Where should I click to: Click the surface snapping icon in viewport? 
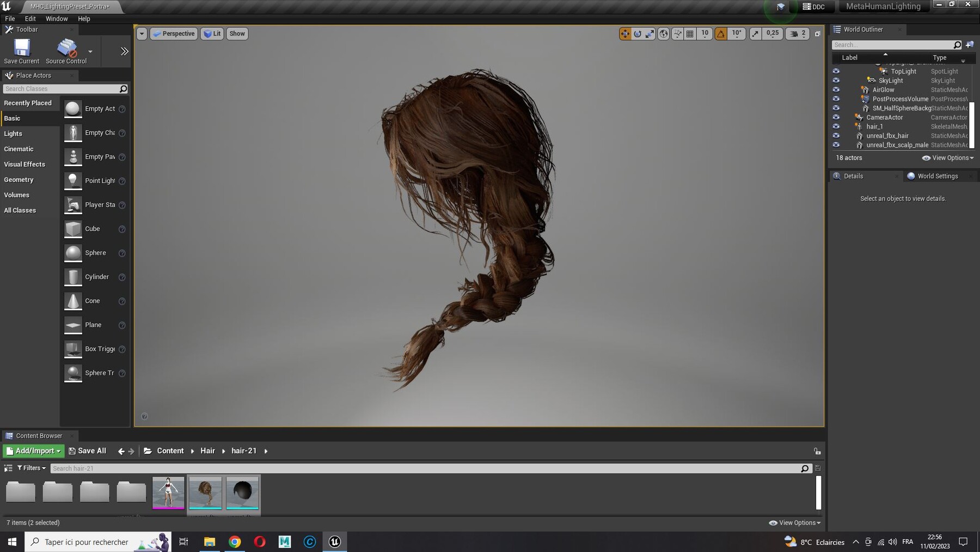coord(678,34)
